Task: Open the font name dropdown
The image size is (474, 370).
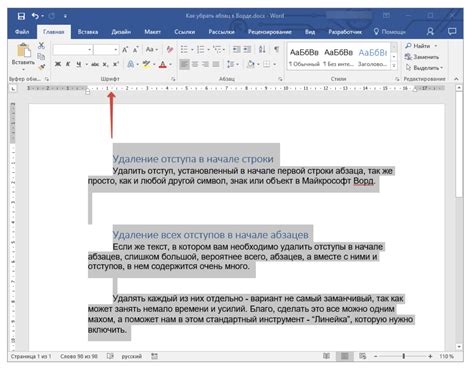Action: (90, 50)
